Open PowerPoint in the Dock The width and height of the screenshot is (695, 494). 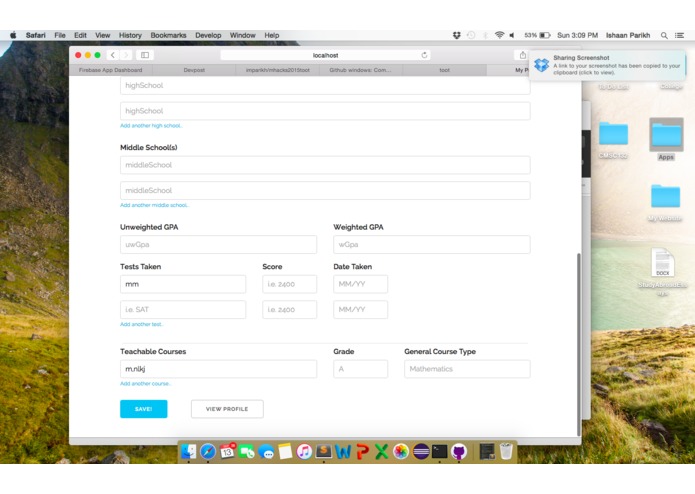point(362,451)
